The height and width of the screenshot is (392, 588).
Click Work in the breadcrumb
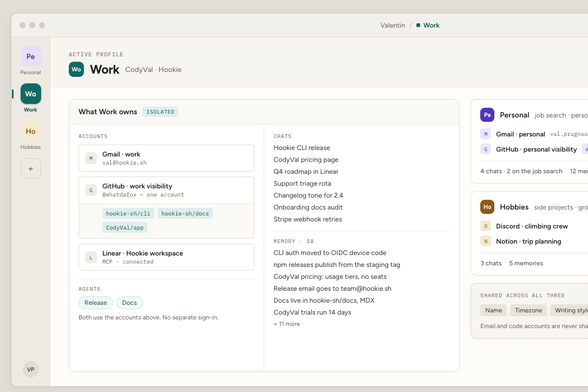(431, 25)
